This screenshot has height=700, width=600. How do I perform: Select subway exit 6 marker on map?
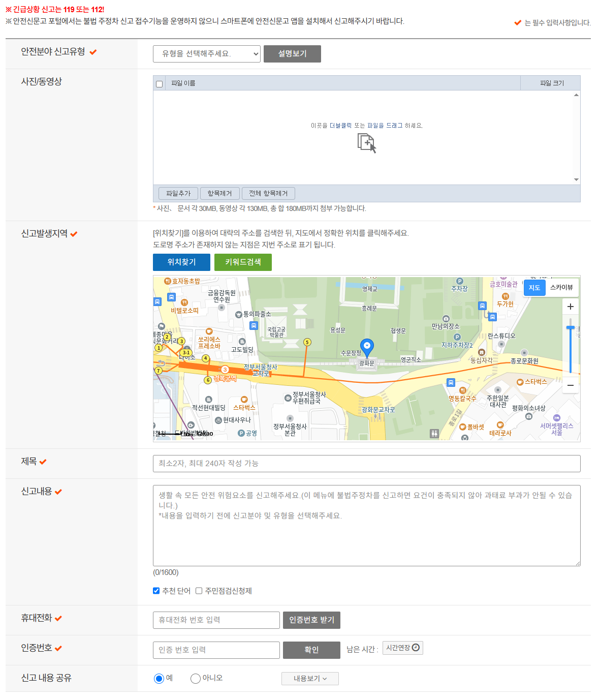pos(208,380)
